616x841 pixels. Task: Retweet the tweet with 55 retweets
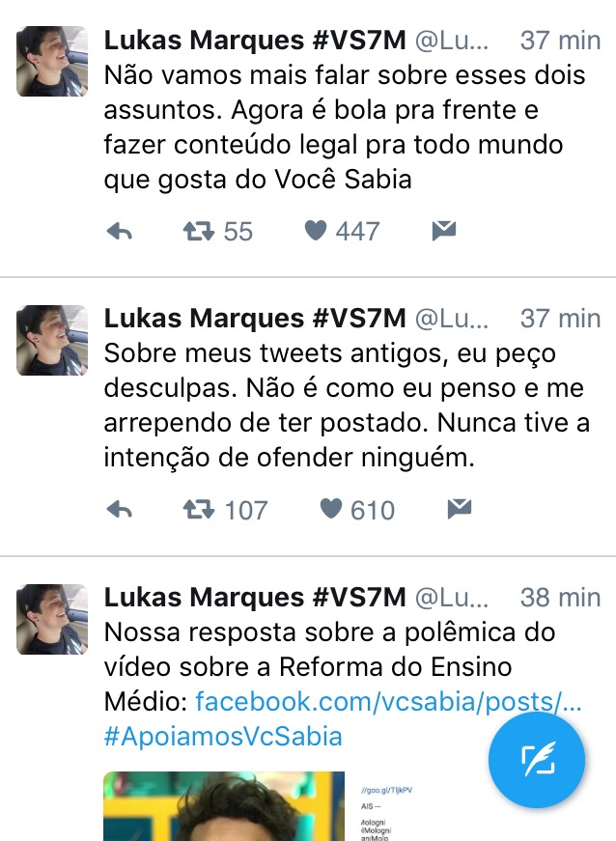(x=198, y=232)
